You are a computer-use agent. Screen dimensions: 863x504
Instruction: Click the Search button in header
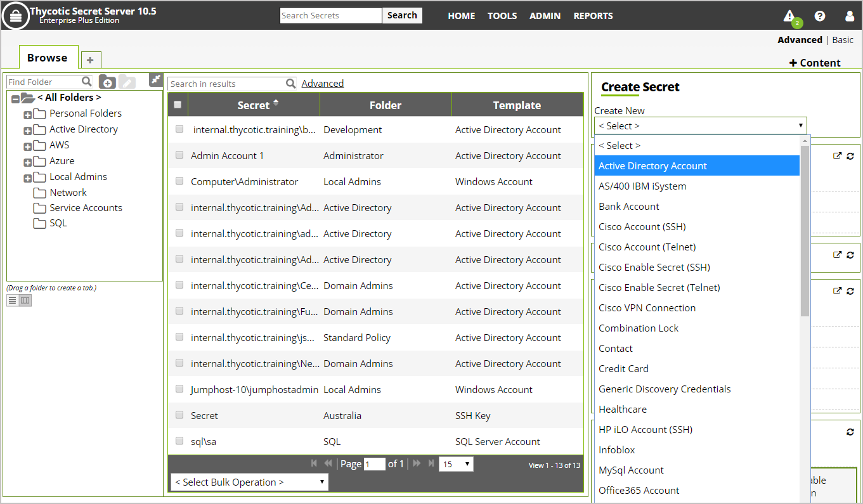click(402, 15)
